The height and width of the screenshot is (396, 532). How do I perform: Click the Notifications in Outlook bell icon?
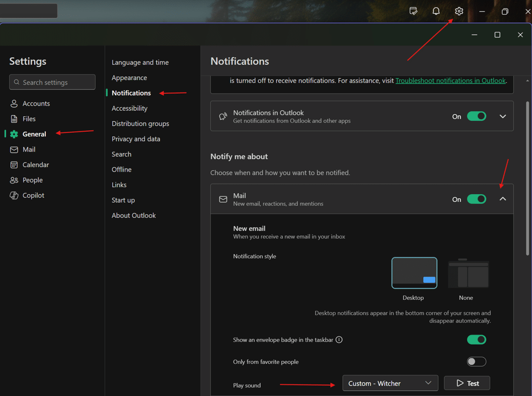tap(223, 116)
